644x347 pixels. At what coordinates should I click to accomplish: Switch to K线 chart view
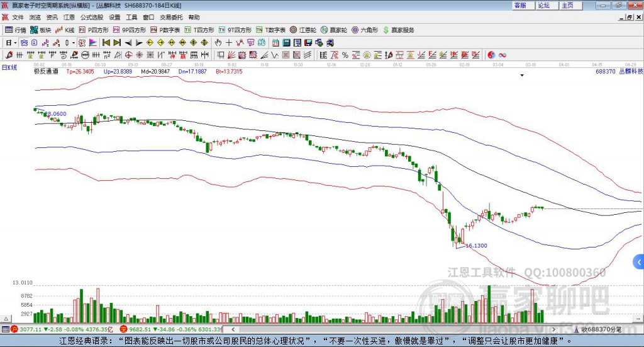point(65,30)
